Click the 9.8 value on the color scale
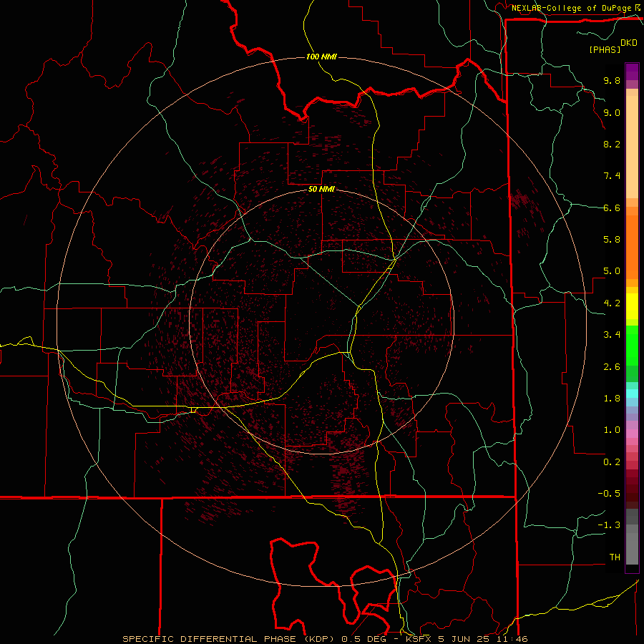This screenshot has width=644, height=644. click(612, 80)
